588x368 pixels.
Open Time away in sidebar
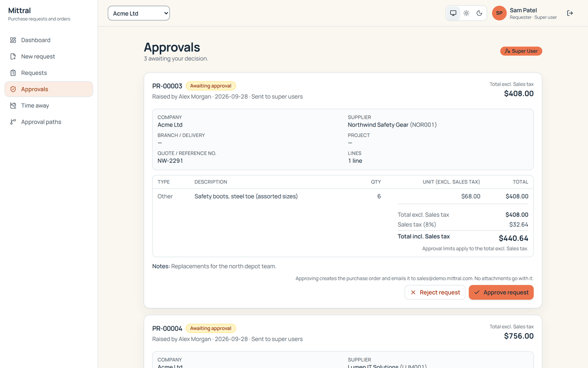coord(49,105)
